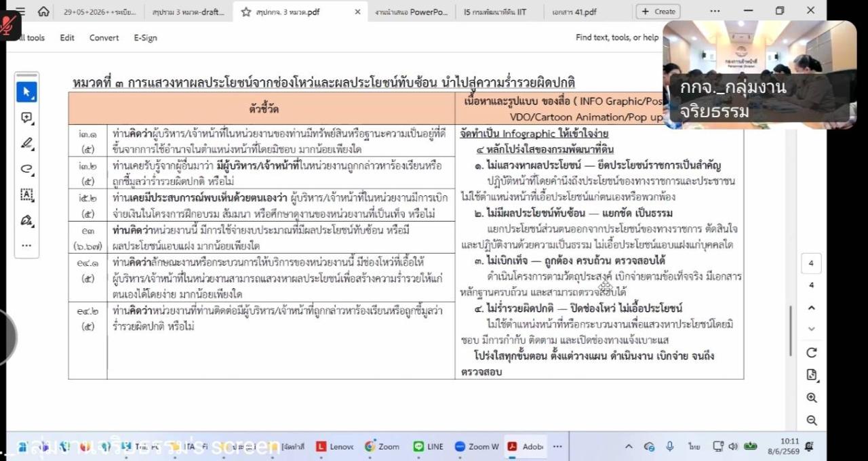This screenshot has height=461, width=868.
Task: Select the Fill & Sign pen tool
Action: tap(27, 220)
